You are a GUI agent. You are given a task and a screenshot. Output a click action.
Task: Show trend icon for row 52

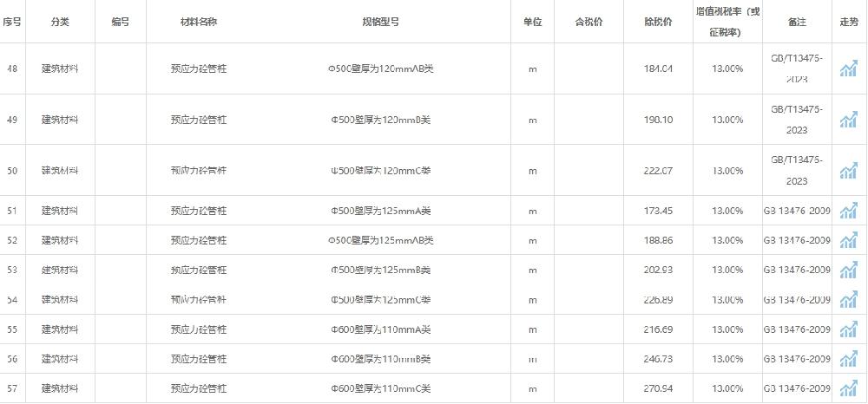(848, 240)
